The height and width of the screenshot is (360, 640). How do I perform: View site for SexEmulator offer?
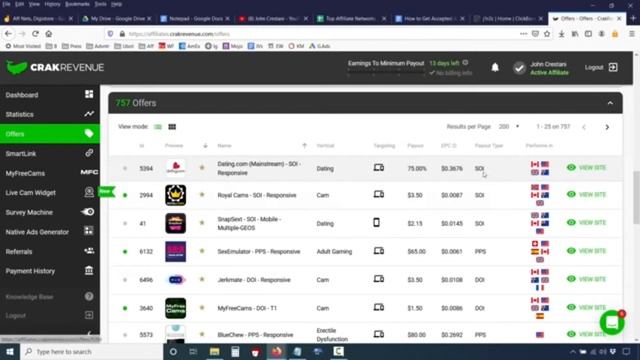point(586,251)
